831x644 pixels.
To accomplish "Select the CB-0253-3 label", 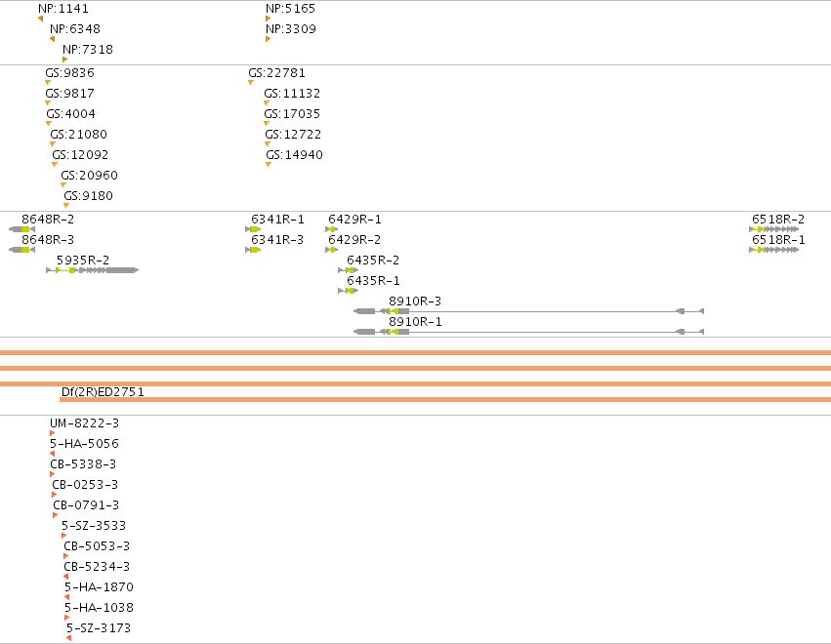I will [x=85, y=485].
